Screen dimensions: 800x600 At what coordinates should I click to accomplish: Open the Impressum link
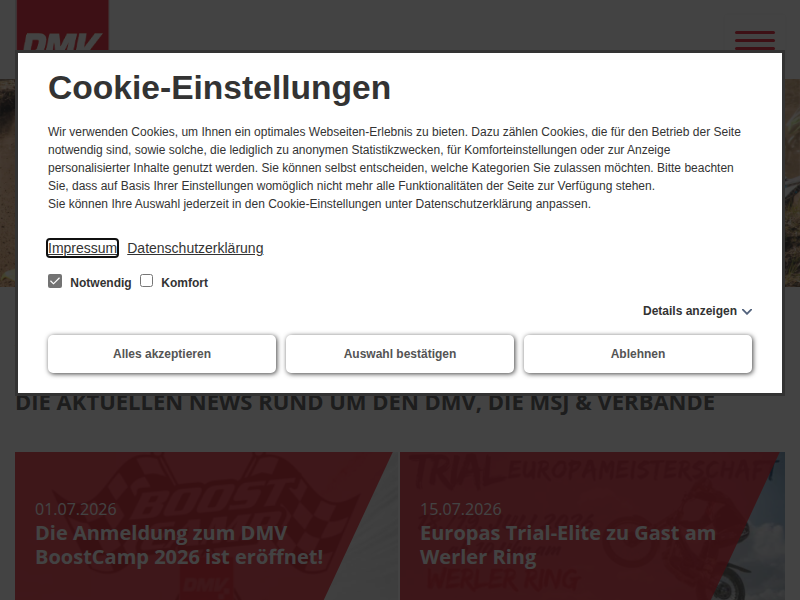pyautogui.click(x=82, y=248)
